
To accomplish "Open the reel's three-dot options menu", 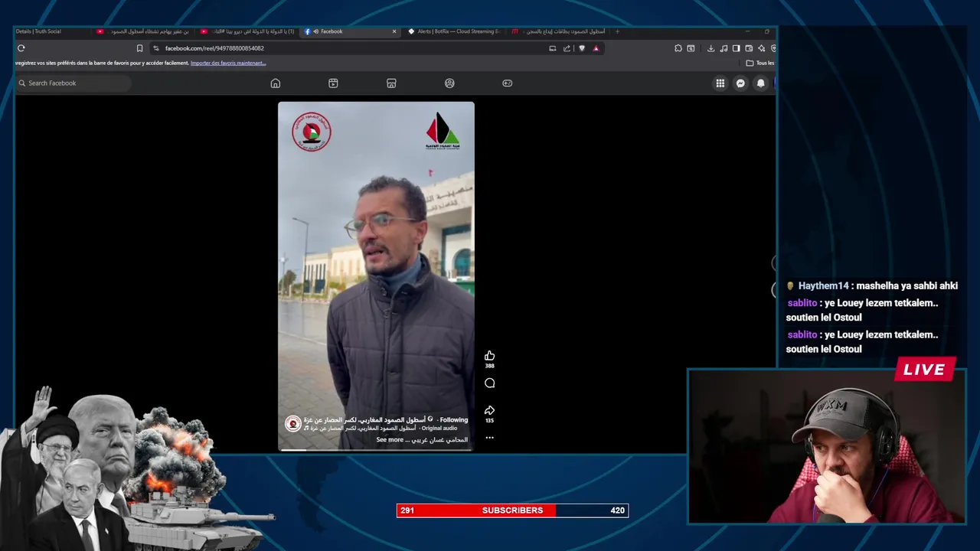I will [x=489, y=438].
